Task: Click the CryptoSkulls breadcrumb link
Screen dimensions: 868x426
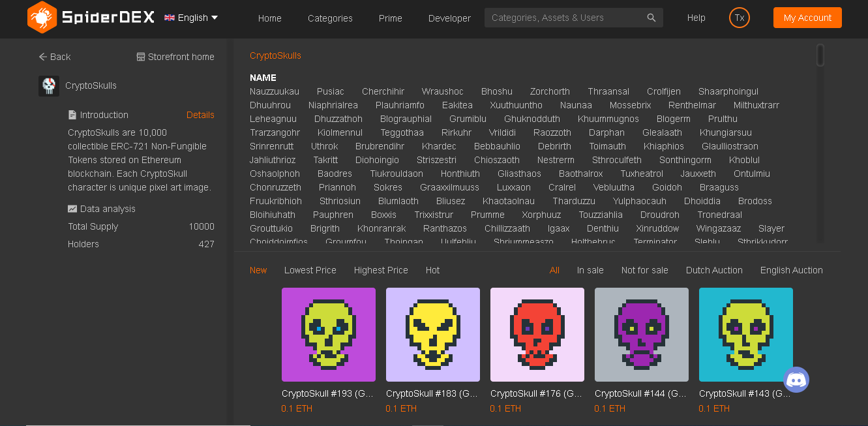Action: pyautogui.click(x=275, y=55)
